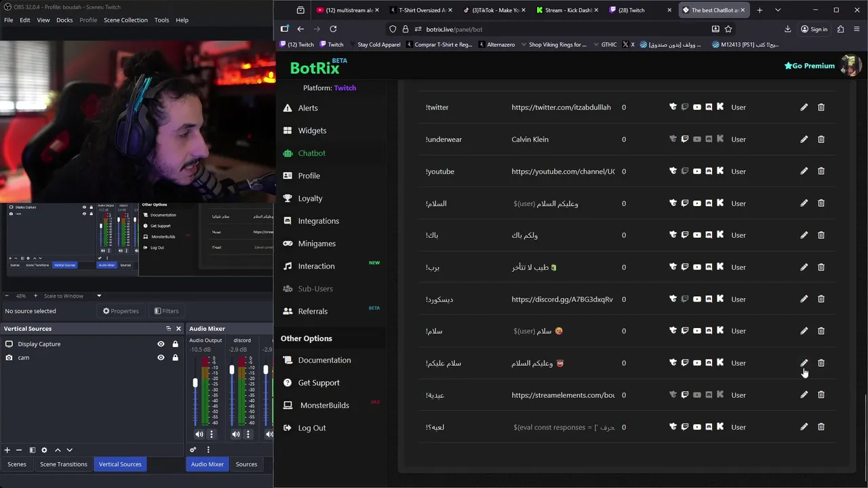Toggle Kick platform for !youtube command

click(x=720, y=171)
